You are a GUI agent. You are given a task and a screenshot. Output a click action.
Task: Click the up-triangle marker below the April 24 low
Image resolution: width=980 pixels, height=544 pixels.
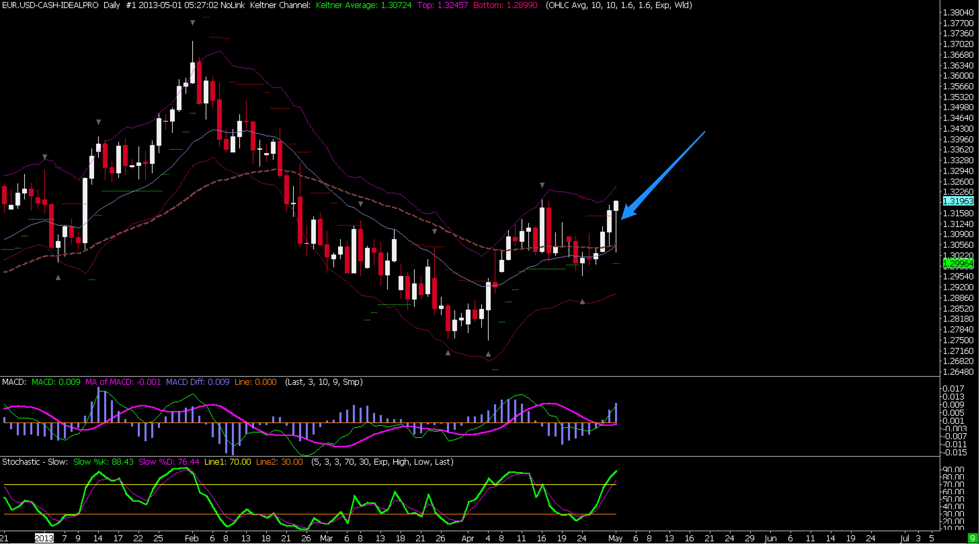582,302
